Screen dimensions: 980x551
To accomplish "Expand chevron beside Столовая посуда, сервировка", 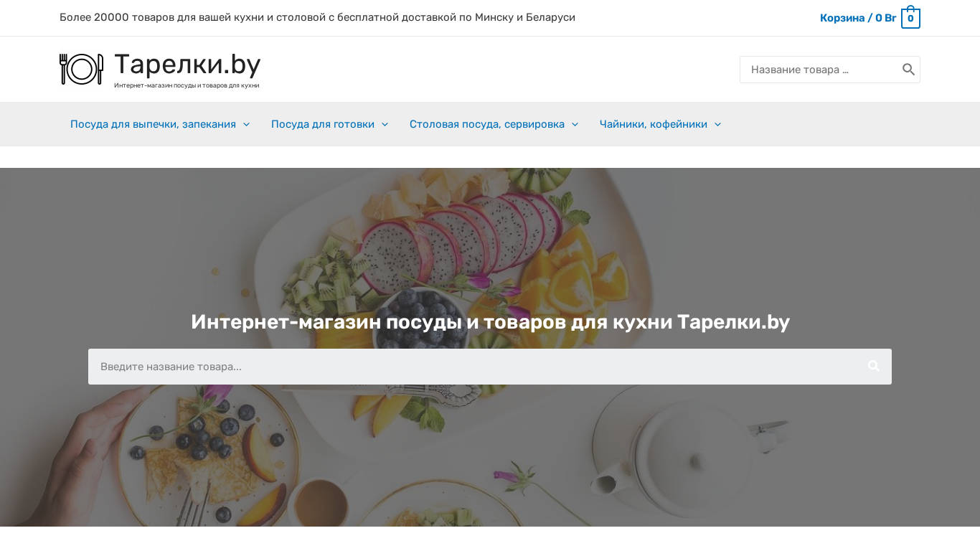I will point(575,124).
